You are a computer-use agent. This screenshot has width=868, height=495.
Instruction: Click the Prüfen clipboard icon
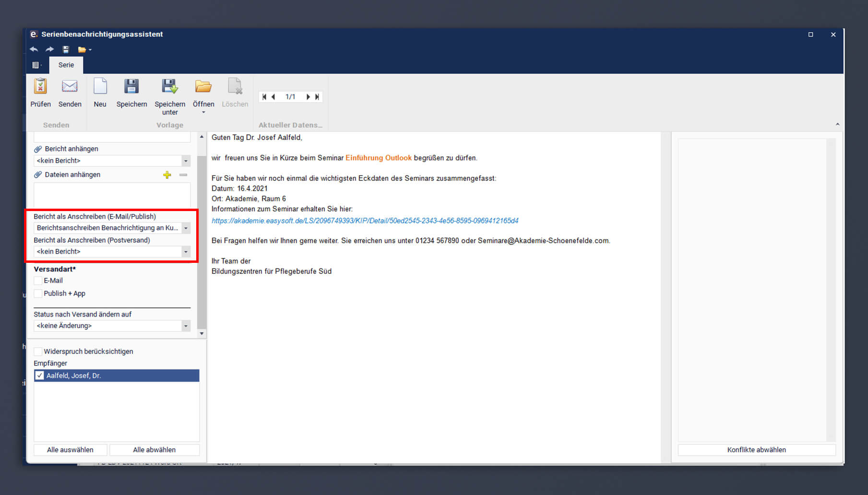pos(40,86)
